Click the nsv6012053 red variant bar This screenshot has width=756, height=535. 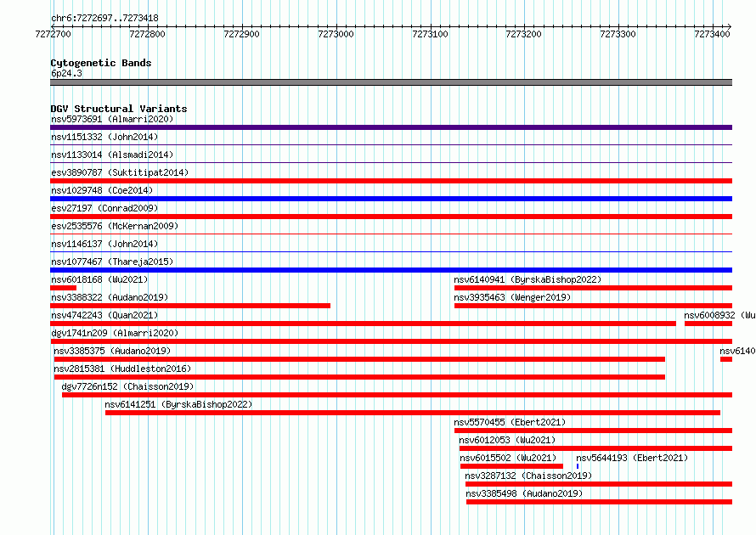click(596, 448)
